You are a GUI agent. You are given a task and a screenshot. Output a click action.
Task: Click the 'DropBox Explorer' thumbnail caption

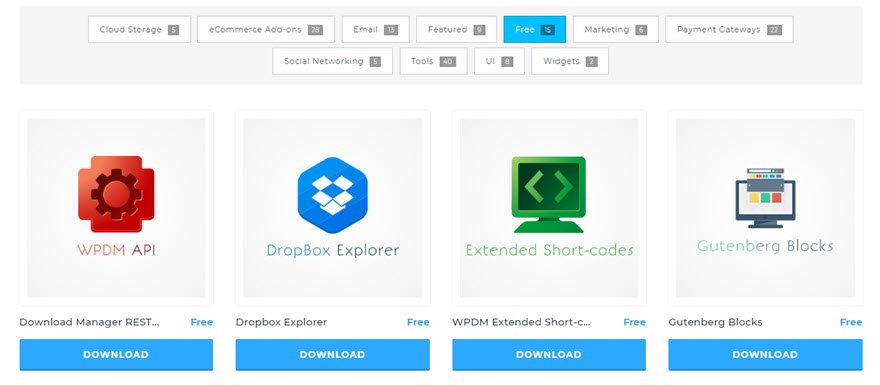[x=333, y=250]
